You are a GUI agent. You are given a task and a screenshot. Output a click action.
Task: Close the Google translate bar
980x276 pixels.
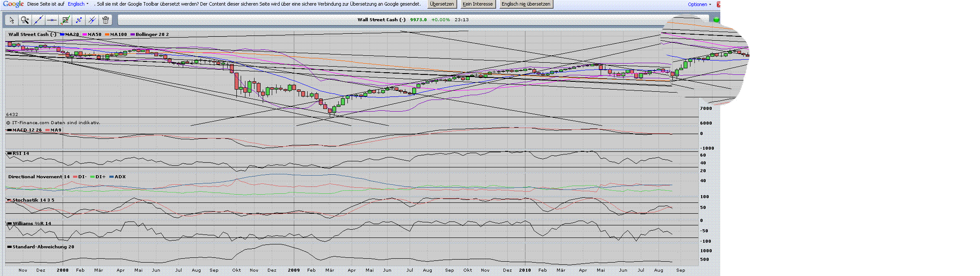pos(719,4)
